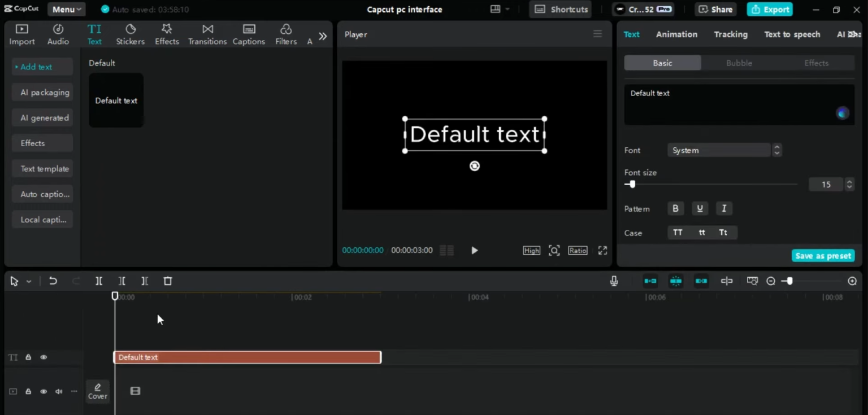Select Auto captions in sidebar
Viewport: 868px width, 415px height.
click(x=42, y=194)
